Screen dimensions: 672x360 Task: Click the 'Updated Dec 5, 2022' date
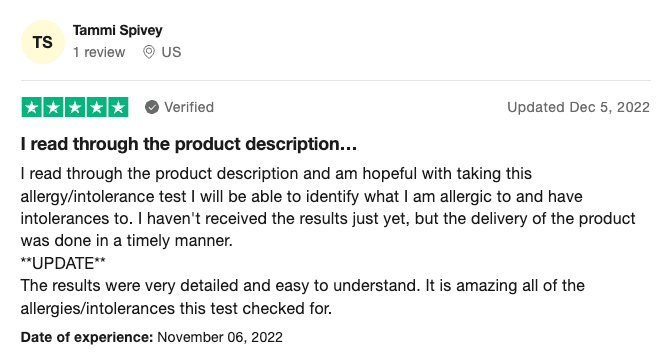(579, 107)
